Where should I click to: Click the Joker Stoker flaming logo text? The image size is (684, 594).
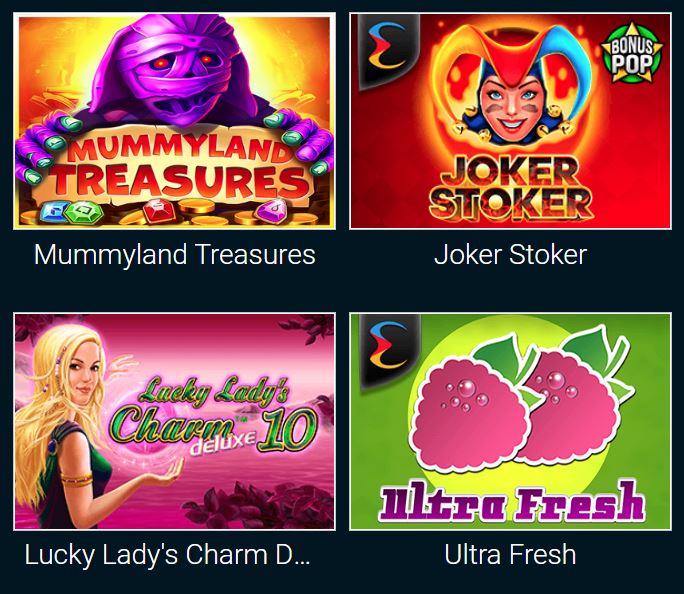(510, 188)
